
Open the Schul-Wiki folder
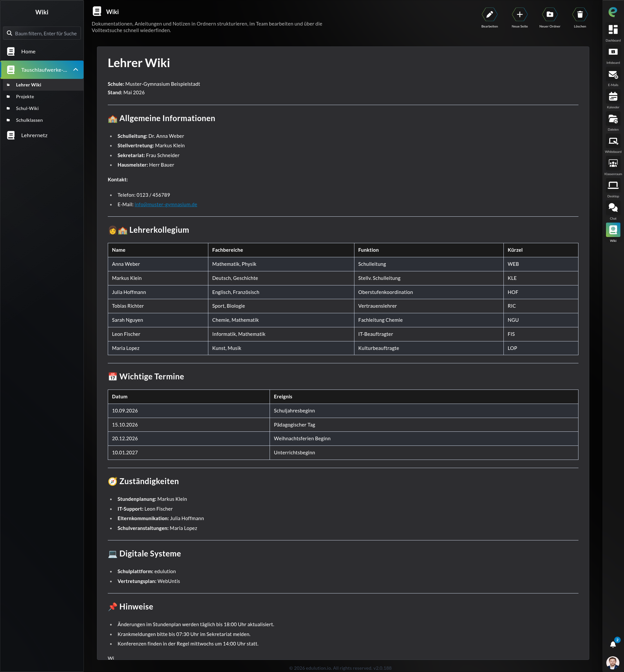click(x=43, y=108)
